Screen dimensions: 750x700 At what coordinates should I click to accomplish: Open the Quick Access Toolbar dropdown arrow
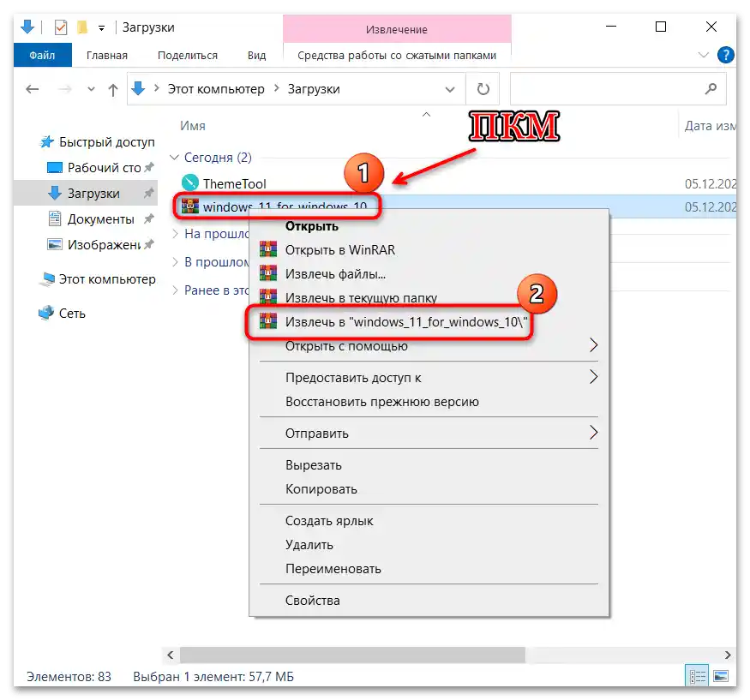pos(99,27)
